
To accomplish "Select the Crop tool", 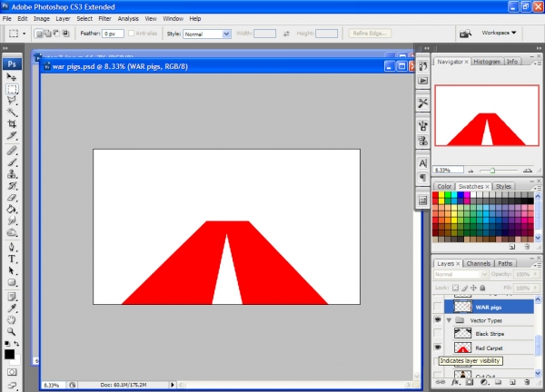I will click(x=12, y=124).
